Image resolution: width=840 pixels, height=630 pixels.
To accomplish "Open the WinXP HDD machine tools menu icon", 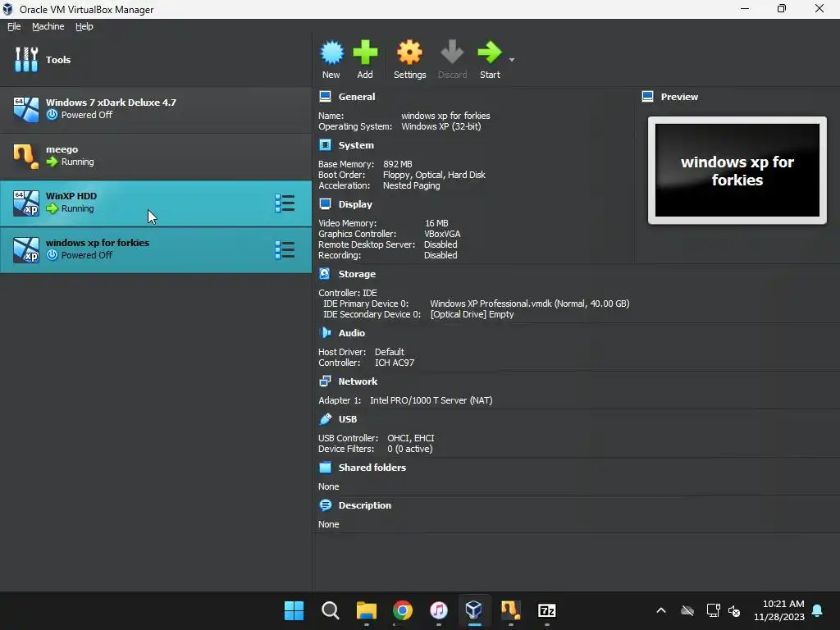I will point(285,203).
